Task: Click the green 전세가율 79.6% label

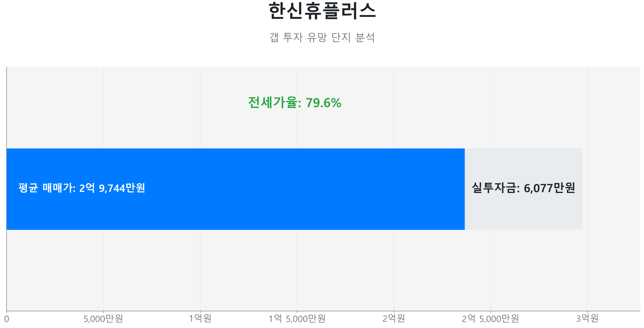Action: pyautogui.click(x=295, y=103)
